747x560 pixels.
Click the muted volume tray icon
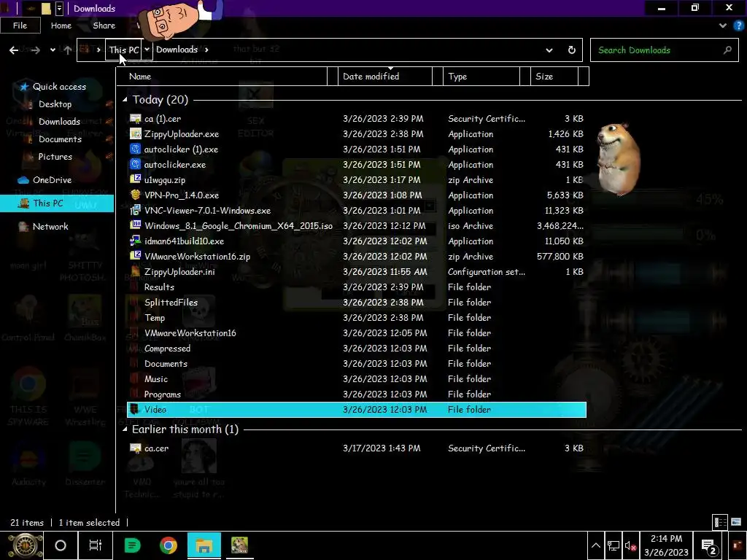pos(630,546)
